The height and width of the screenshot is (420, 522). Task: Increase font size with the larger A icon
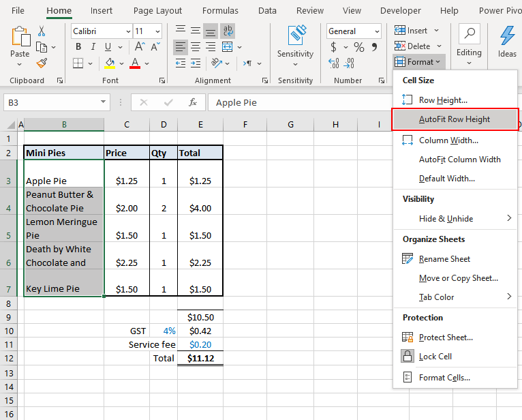tap(140, 46)
